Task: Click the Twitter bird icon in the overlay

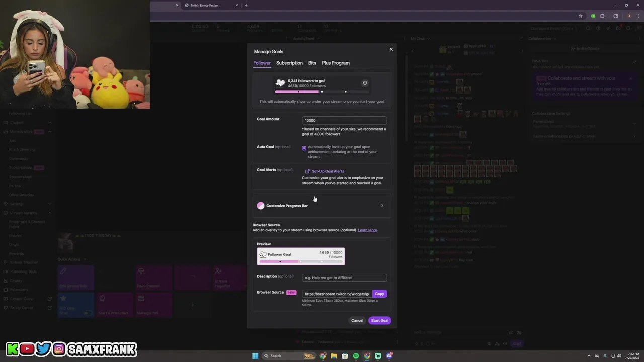Action: [43, 349]
